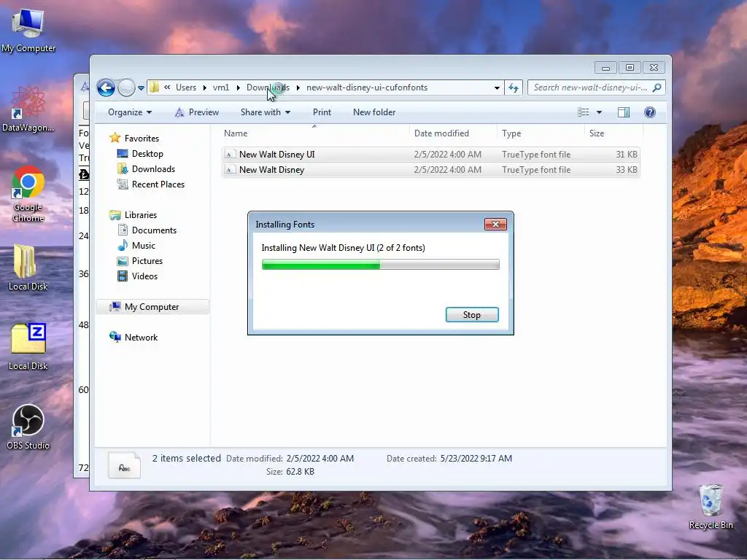Click the search magnifier icon
The width and height of the screenshot is (747, 560).
(657, 87)
